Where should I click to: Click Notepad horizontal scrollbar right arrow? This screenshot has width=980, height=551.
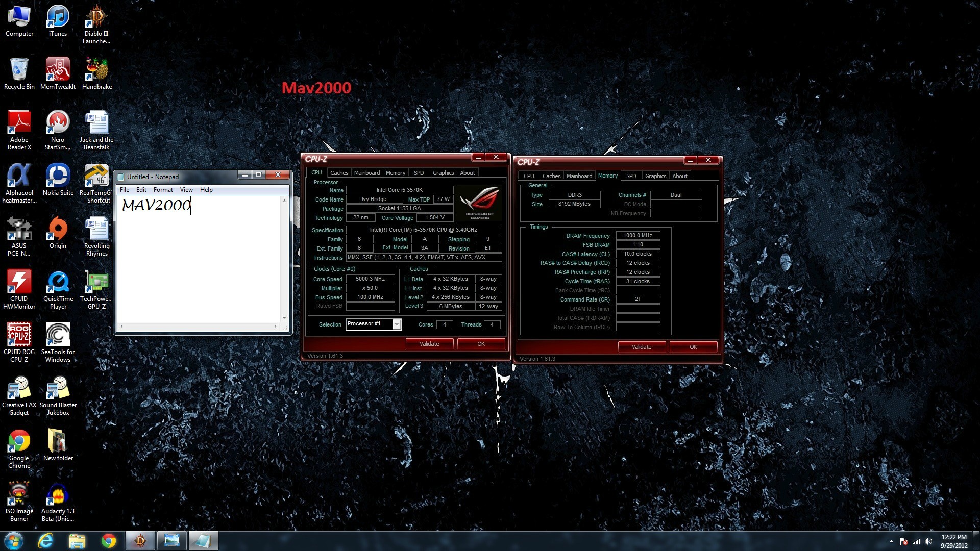(x=275, y=327)
